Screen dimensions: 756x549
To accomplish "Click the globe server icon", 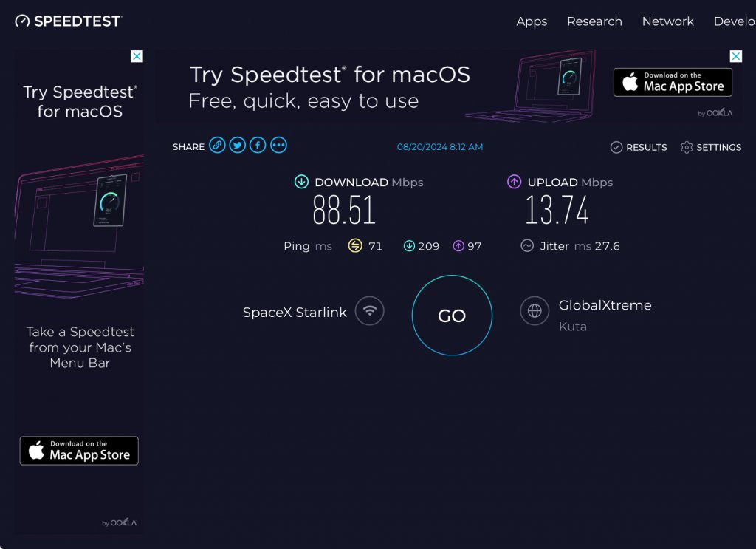I will [535, 311].
